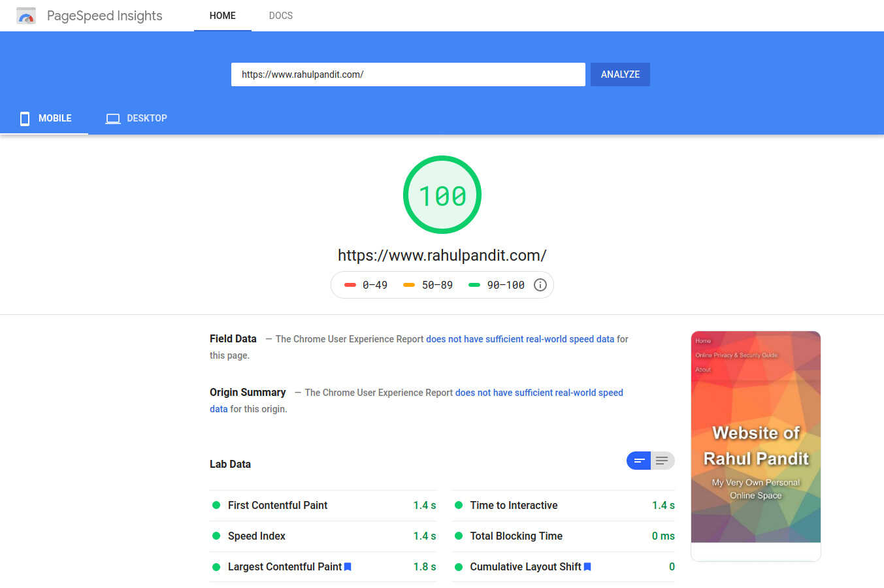This screenshot has height=588, width=884.
Task: Click the green 100 score gauge
Action: pyautogui.click(x=442, y=194)
